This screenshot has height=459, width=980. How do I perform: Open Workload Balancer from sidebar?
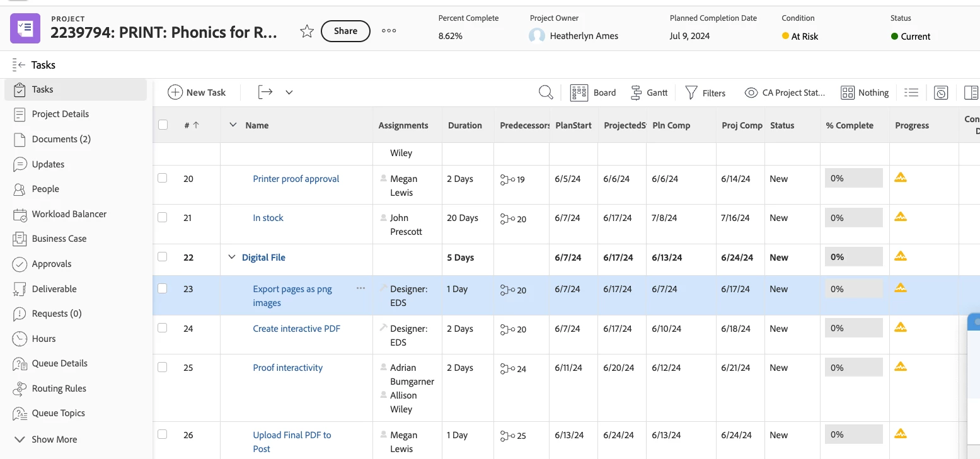(x=69, y=214)
